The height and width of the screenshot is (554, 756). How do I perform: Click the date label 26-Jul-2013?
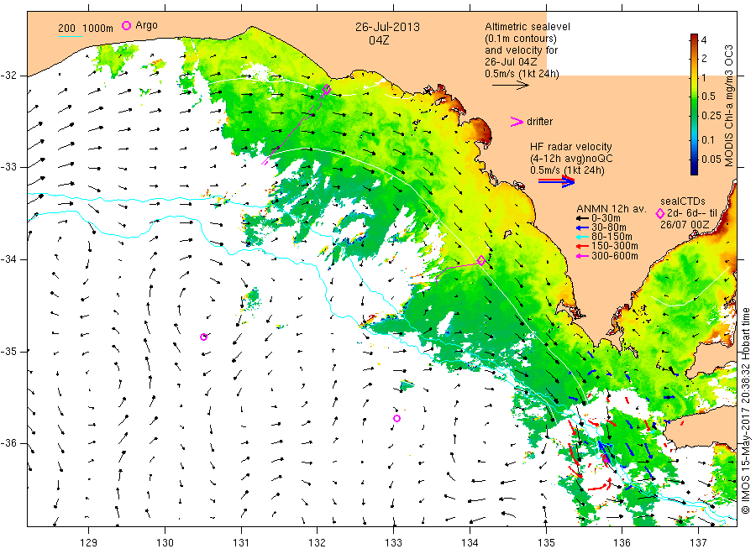click(x=387, y=27)
